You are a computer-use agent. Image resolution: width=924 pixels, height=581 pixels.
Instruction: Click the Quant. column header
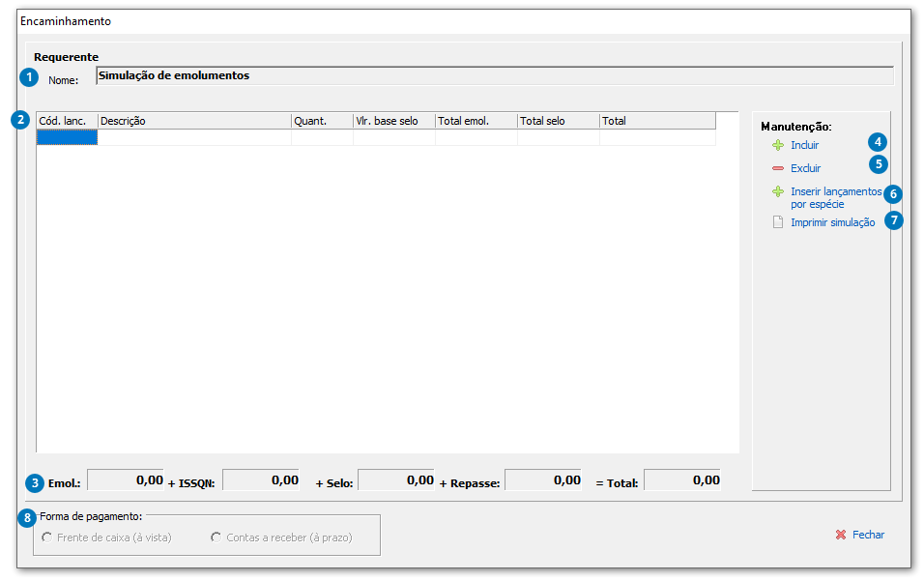(323, 121)
